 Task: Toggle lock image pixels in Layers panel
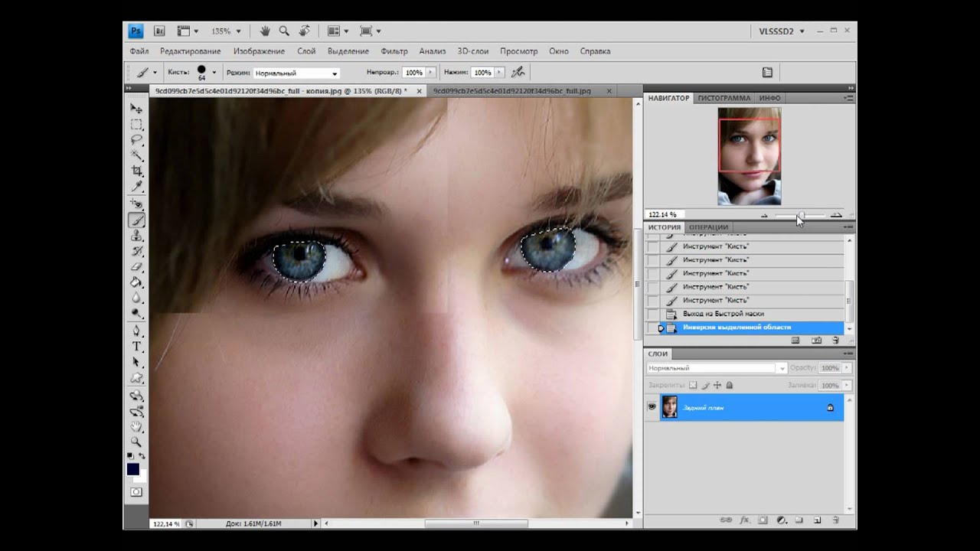705,386
